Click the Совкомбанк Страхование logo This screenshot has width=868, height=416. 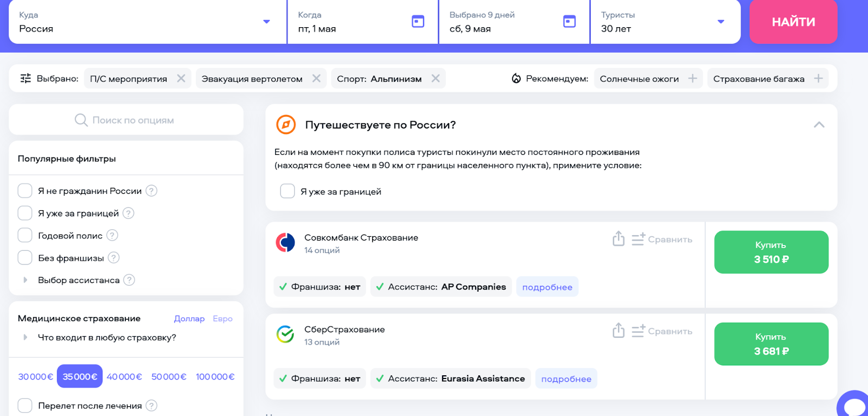coord(285,243)
